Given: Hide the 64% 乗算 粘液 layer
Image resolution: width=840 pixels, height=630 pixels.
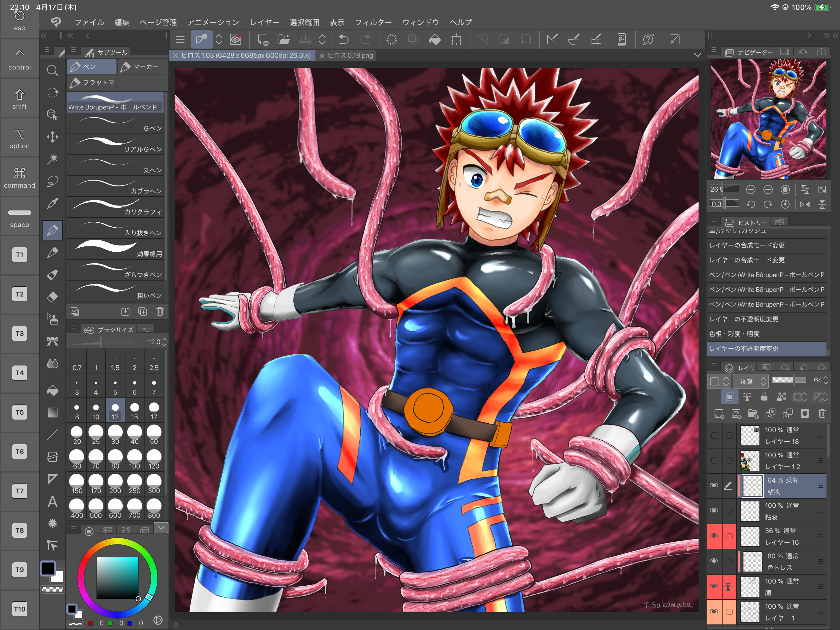Looking at the screenshot, I should pos(714,486).
